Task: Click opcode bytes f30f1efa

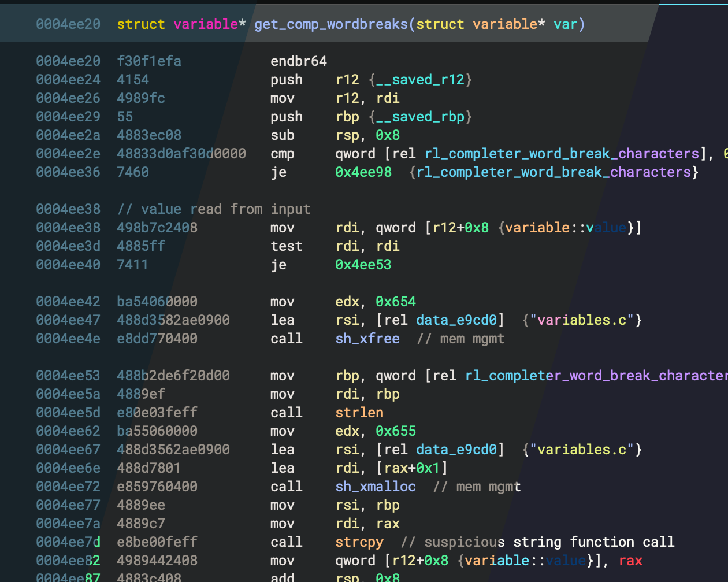Action: click(149, 61)
